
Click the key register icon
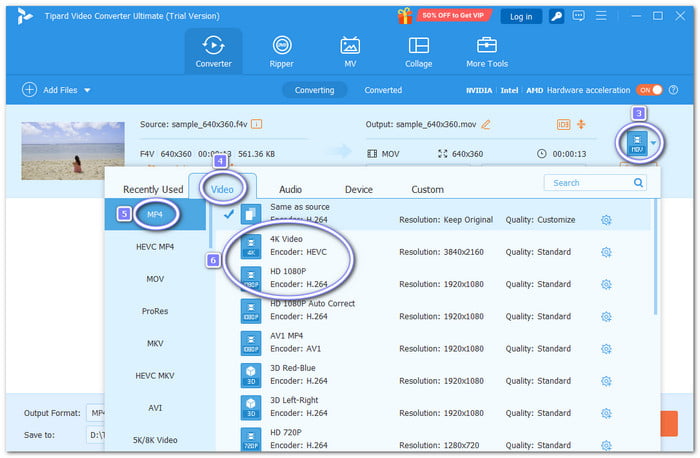coord(556,17)
